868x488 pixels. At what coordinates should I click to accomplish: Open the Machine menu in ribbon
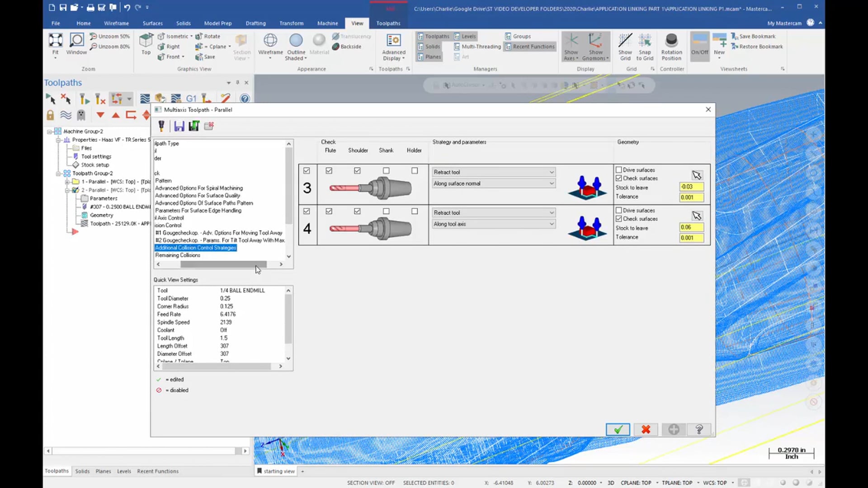coord(327,23)
